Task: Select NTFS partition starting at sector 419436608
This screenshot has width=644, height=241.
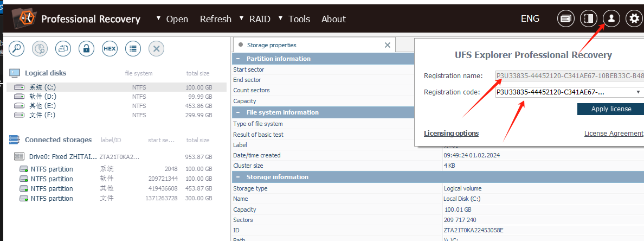Action: [x=117, y=189]
